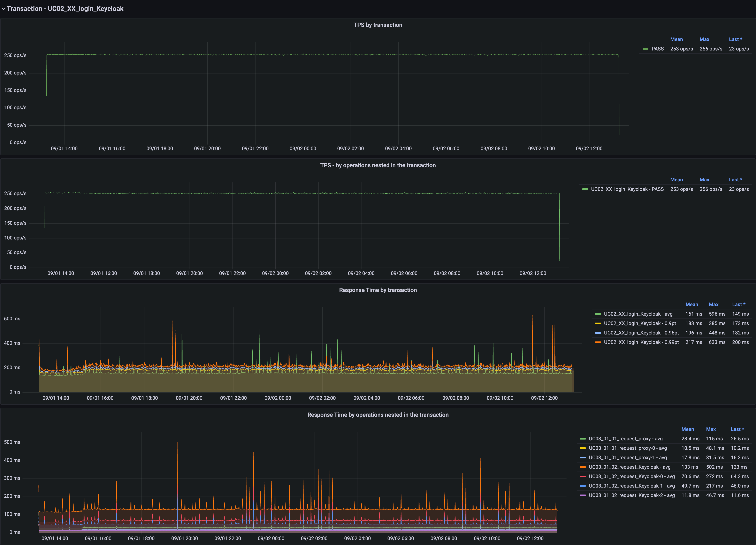Toggle UC03_01_01_request_proxy - avg series label
This screenshot has width=756, height=545.
625,439
